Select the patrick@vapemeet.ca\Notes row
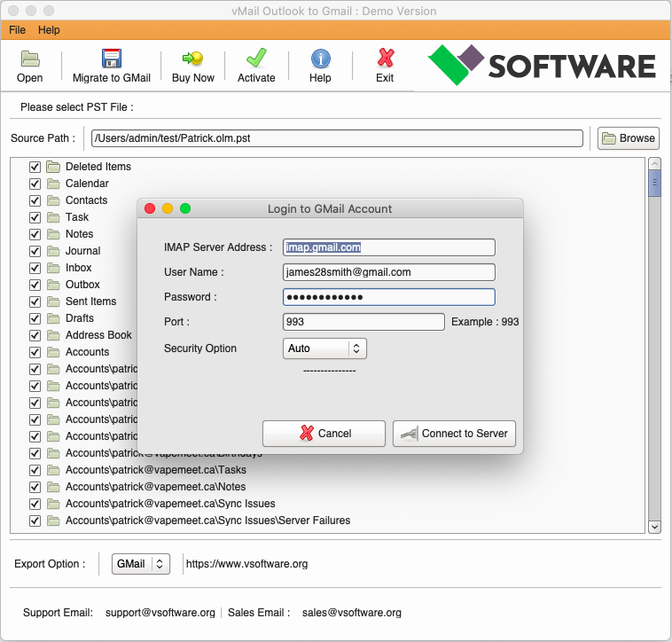 (155, 487)
